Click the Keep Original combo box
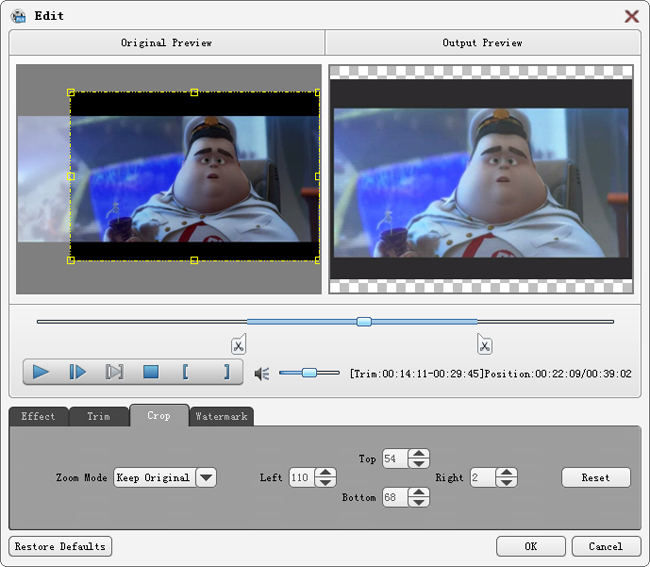The height and width of the screenshot is (567, 650). click(x=165, y=477)
